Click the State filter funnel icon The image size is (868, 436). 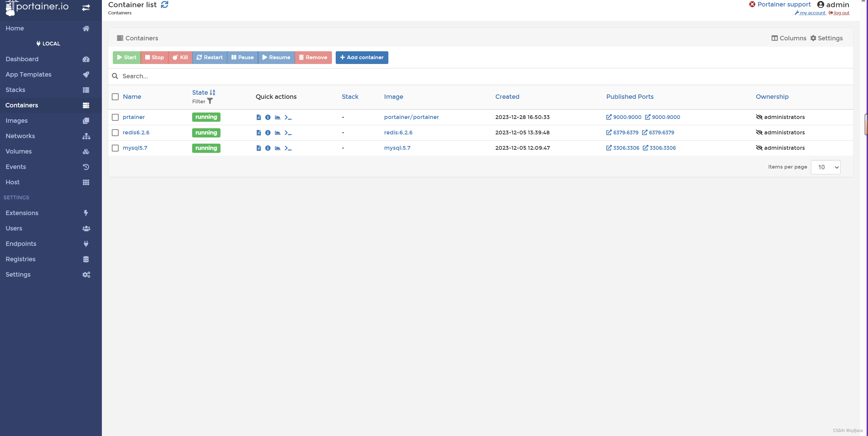[x=210, y=101]
